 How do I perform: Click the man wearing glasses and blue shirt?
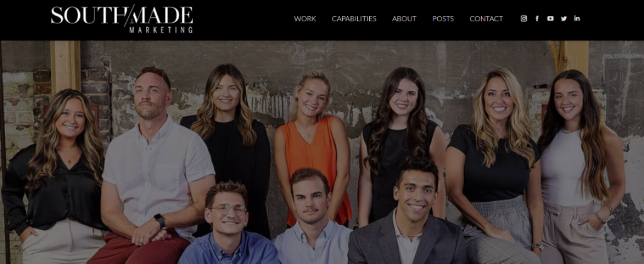[228, 224]
